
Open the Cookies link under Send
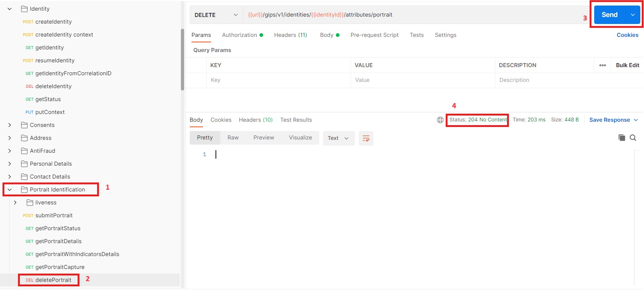[x=627, y=35]
